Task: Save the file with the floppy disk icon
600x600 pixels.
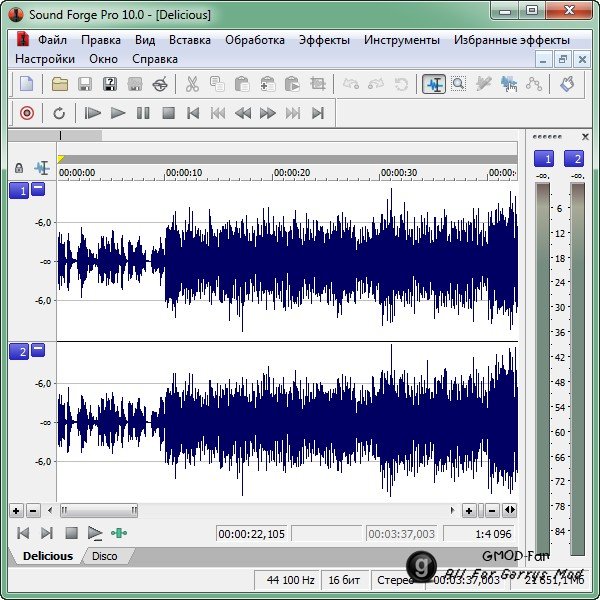Action: click(x=85, y=84)
